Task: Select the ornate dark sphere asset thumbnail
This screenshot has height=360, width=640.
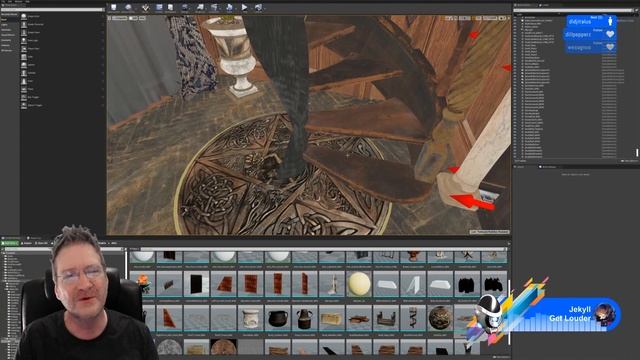Action: click(x=440, y=318)
